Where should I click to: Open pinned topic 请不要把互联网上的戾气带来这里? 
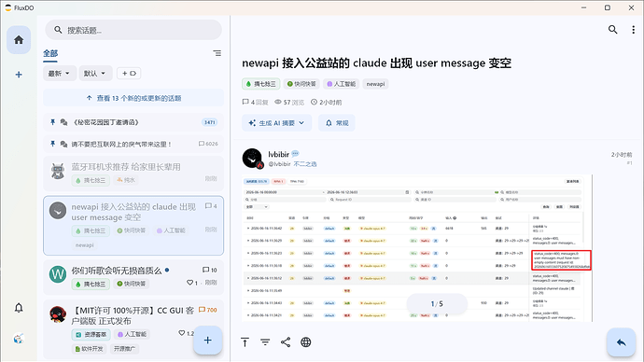click(133, 144)
